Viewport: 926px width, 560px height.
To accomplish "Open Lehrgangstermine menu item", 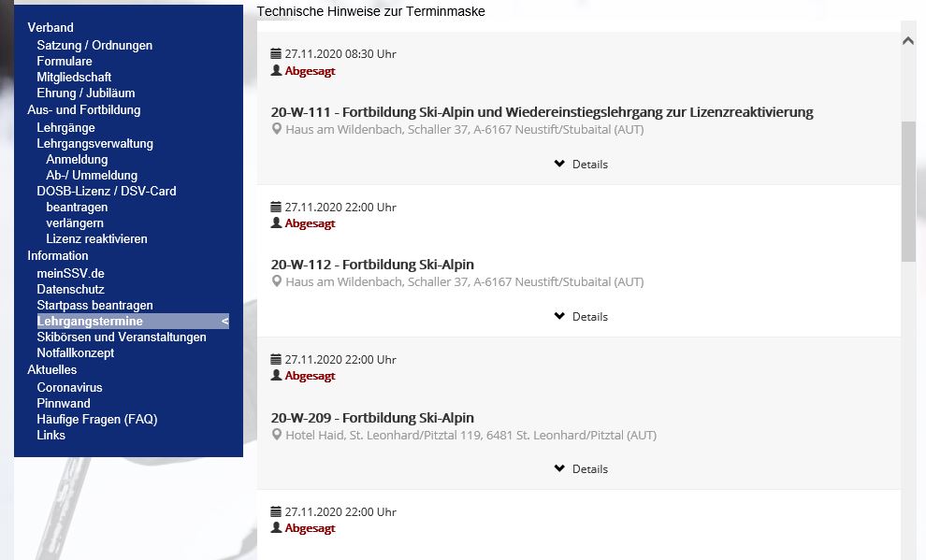I will point(90,322).
